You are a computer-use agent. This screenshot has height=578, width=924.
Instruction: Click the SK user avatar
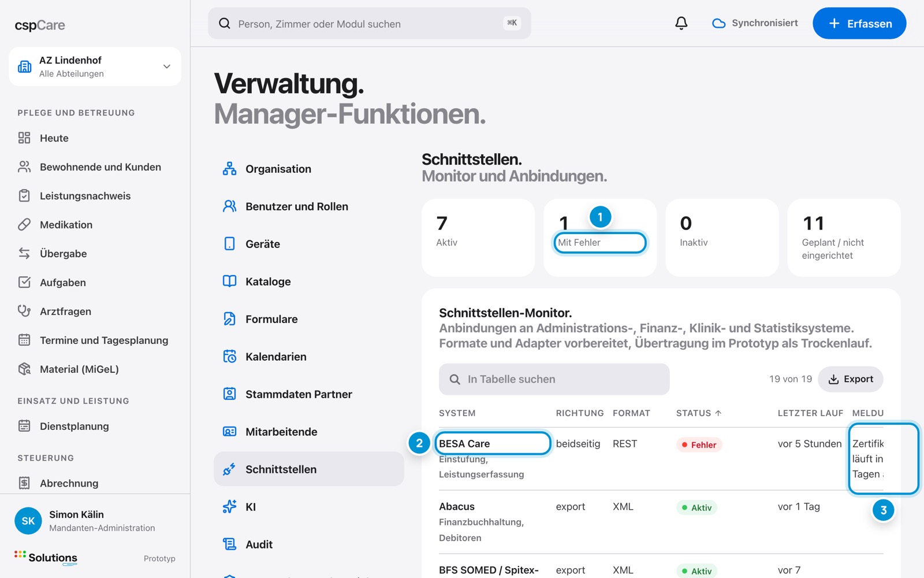tap(28, 521)
